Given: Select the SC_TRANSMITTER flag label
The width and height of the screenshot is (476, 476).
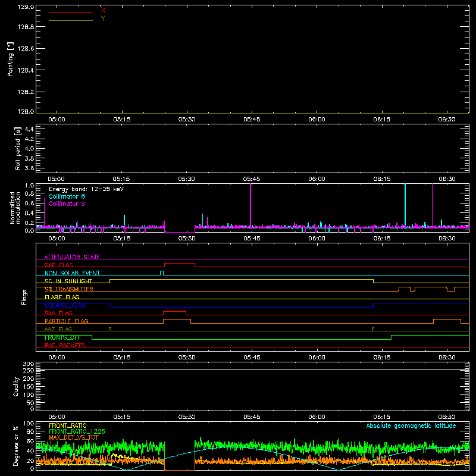Looking at the screenshot, I should 69,289.
